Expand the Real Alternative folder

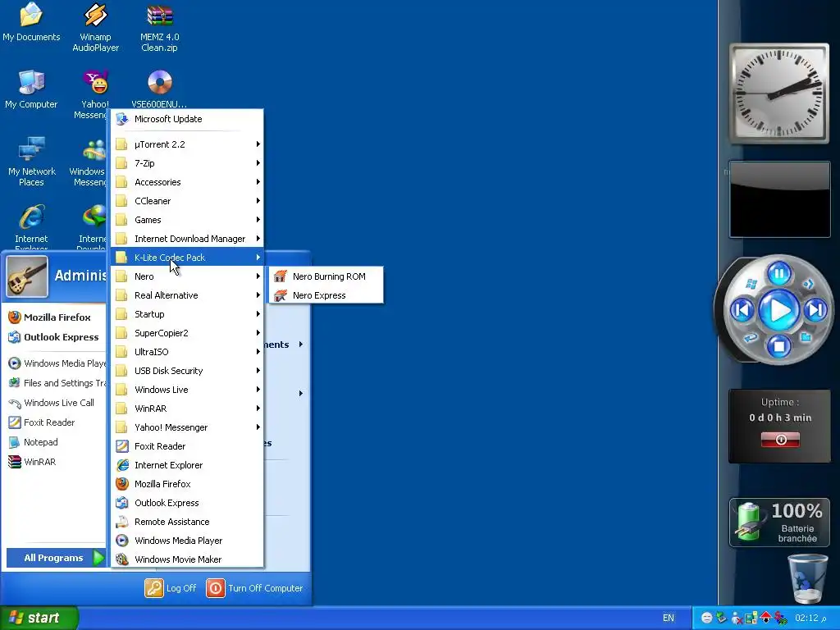coord(188,295)
